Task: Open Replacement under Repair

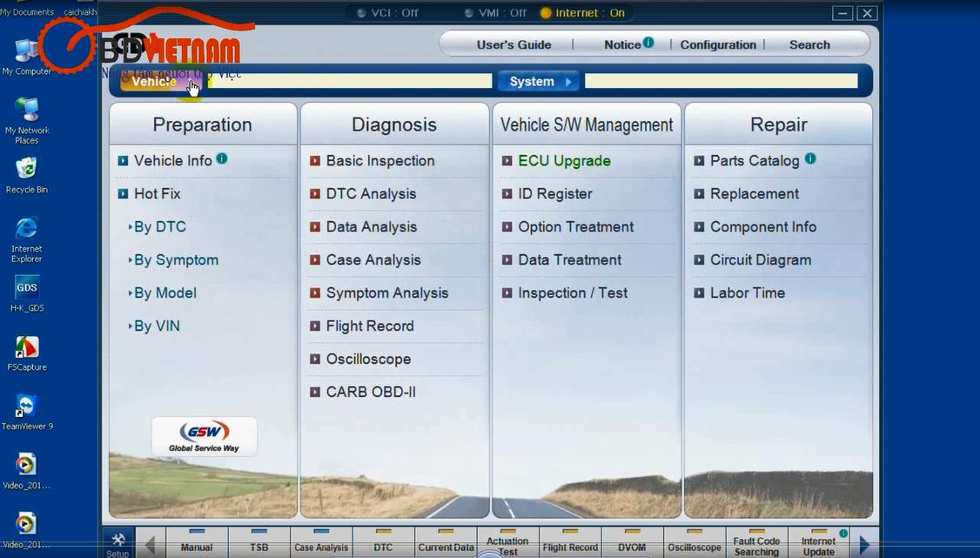Action: 755,194
